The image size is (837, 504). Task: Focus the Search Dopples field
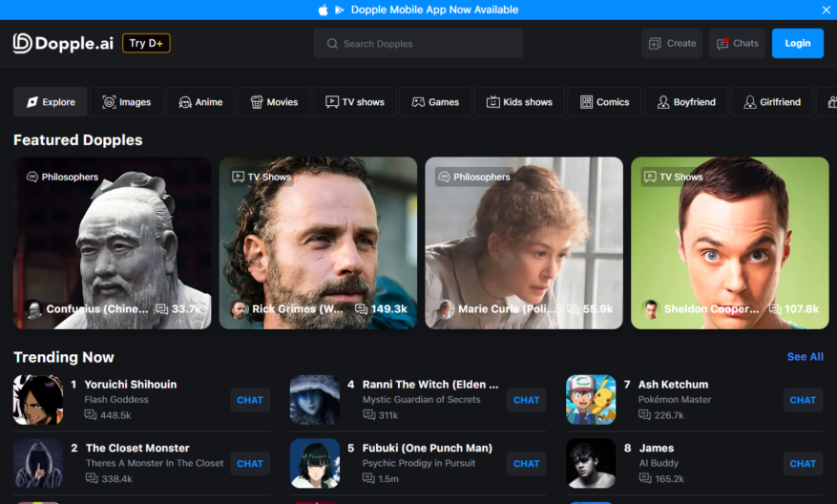point(418,43)
